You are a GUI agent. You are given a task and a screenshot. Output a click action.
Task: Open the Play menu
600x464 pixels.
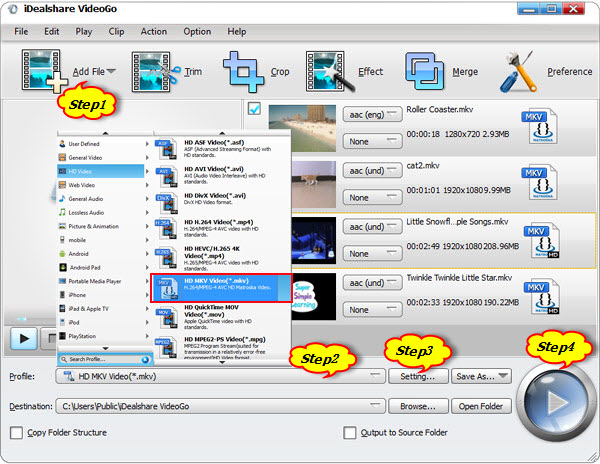click(x=83, y=32)
